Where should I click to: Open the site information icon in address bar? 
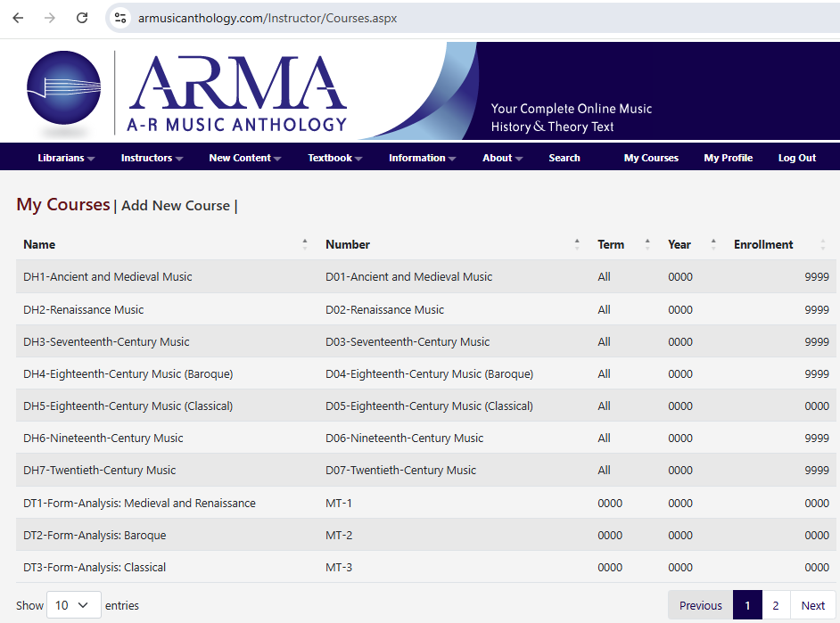coord(120,18)
